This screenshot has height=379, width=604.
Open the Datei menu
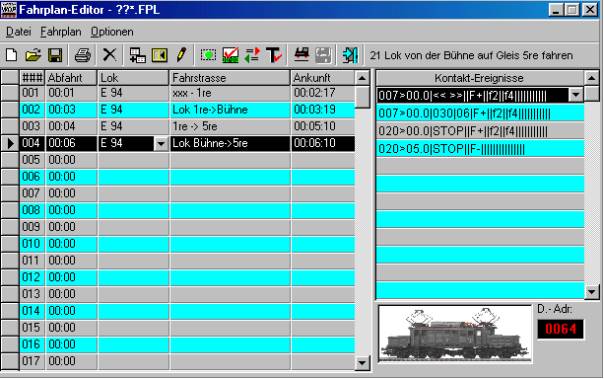[x=18, y=32]
